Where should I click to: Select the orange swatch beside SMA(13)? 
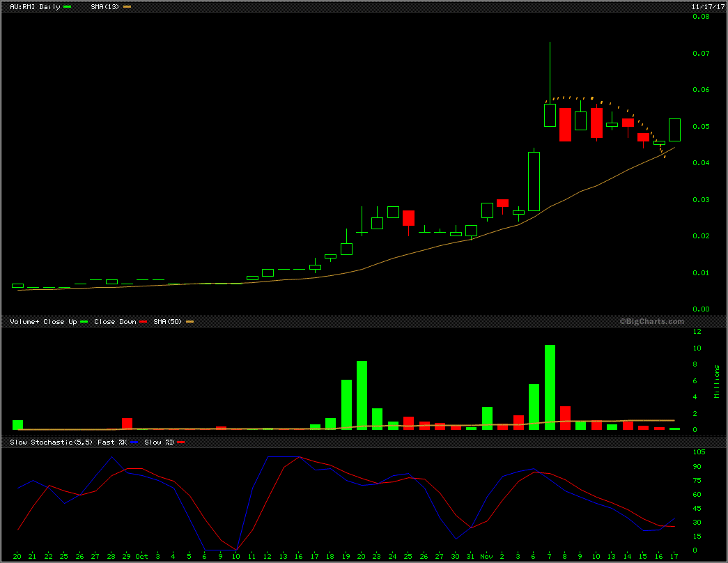[x=127, y=7]
